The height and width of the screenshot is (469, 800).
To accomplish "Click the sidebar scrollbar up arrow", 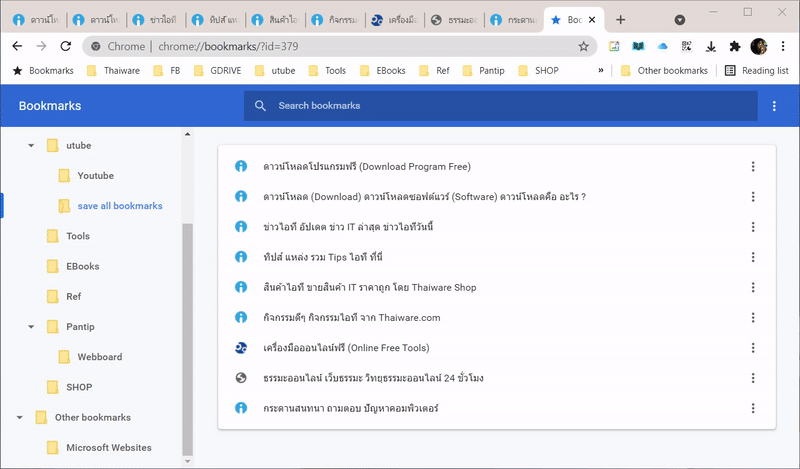I will point(187,134).
